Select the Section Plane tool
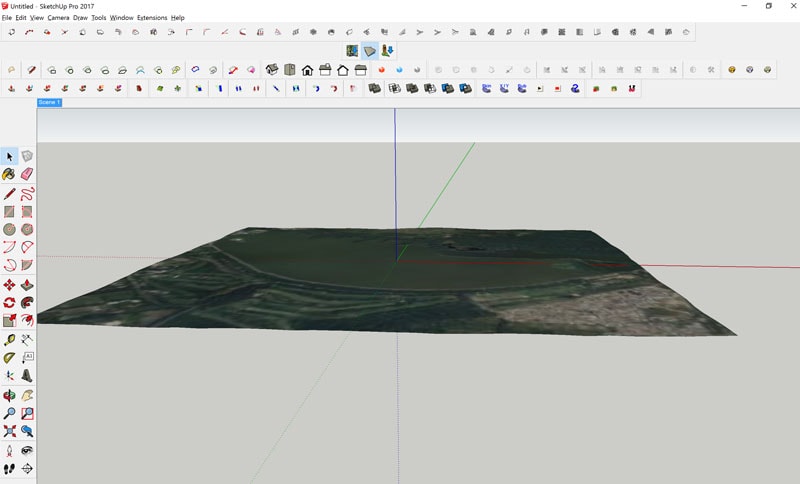The height and width of the screenshot is (484, 800). tap(27, 468)
